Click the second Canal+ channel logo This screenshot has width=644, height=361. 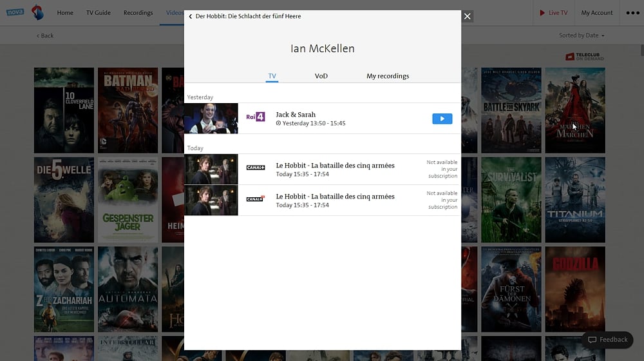pos(256,199)
